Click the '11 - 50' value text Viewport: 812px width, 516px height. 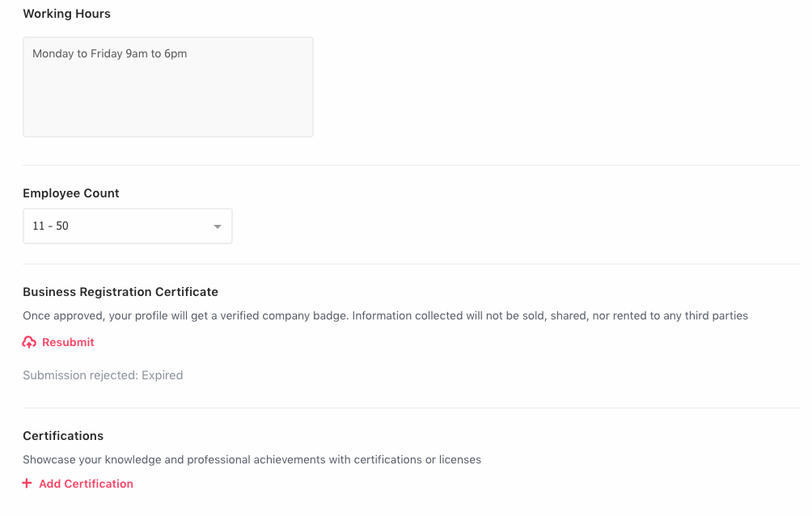click(50, 226)
